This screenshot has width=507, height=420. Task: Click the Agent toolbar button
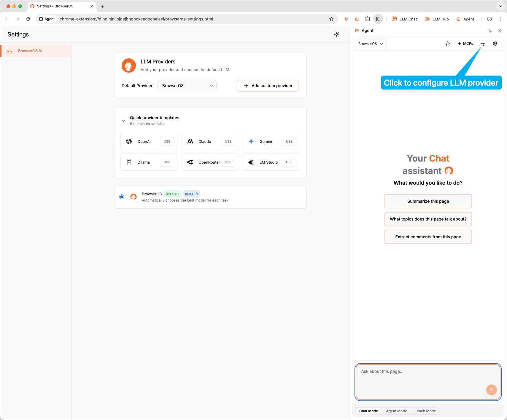click(x=465, y=19)
